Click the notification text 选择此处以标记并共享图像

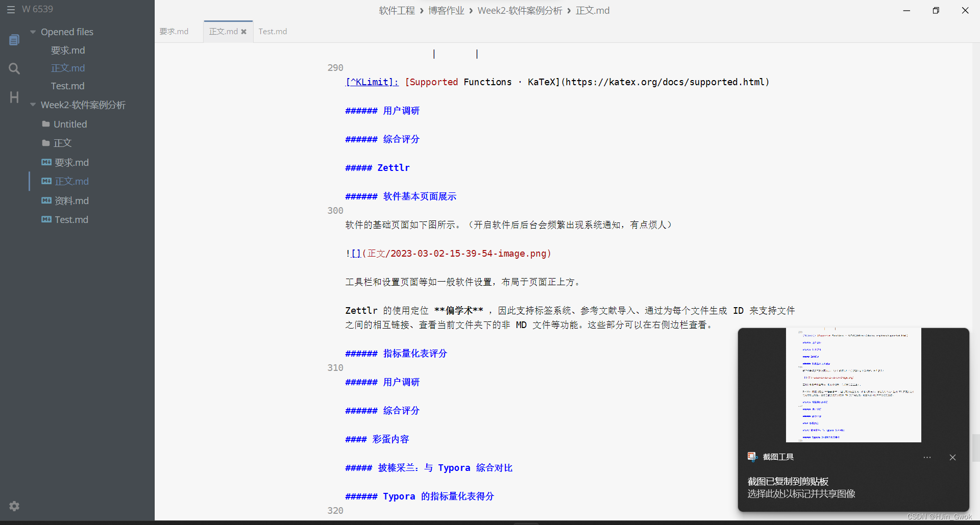pos(801,494)
